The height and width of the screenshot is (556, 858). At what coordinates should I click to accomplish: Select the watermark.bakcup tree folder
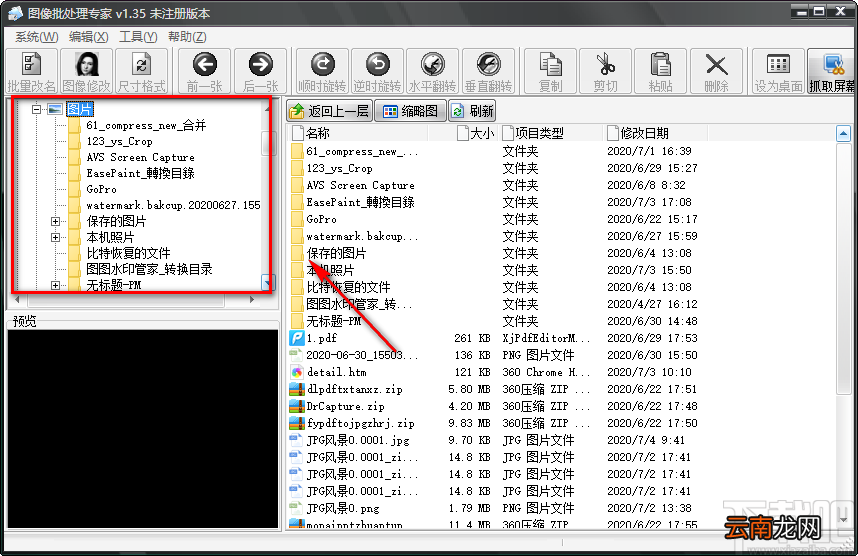[173, 205]
